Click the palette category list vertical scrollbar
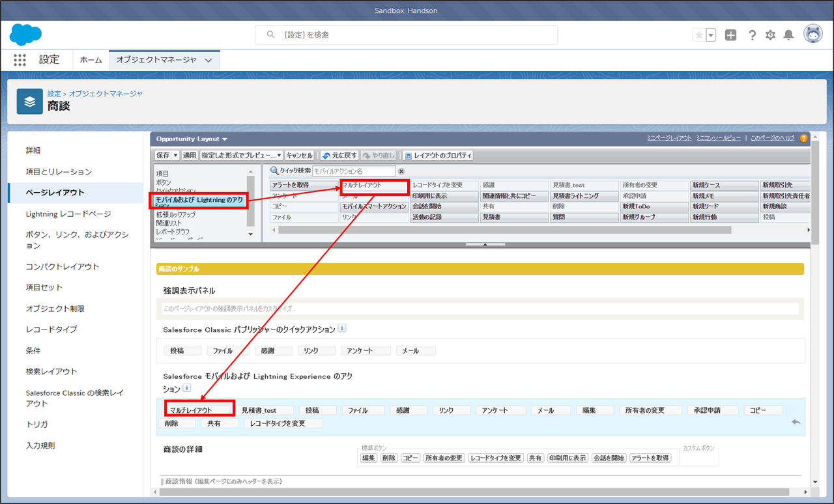834x504 pixels. click(251, 201)
